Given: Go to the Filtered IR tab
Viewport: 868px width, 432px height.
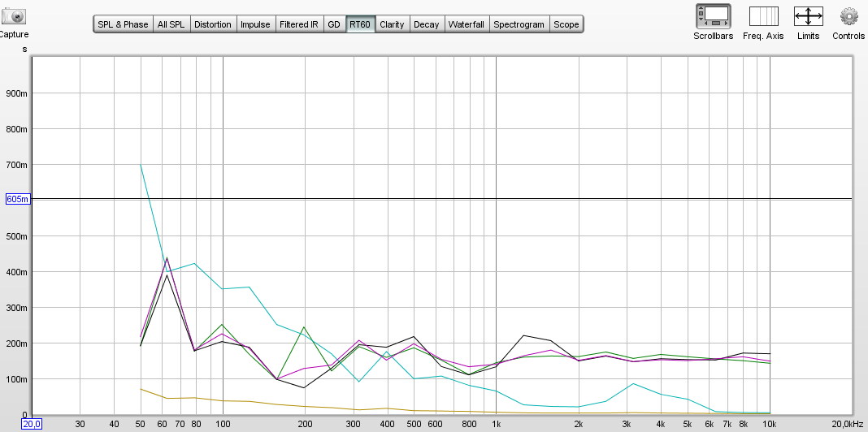Looking at the screenshot, I should [299, 24].
